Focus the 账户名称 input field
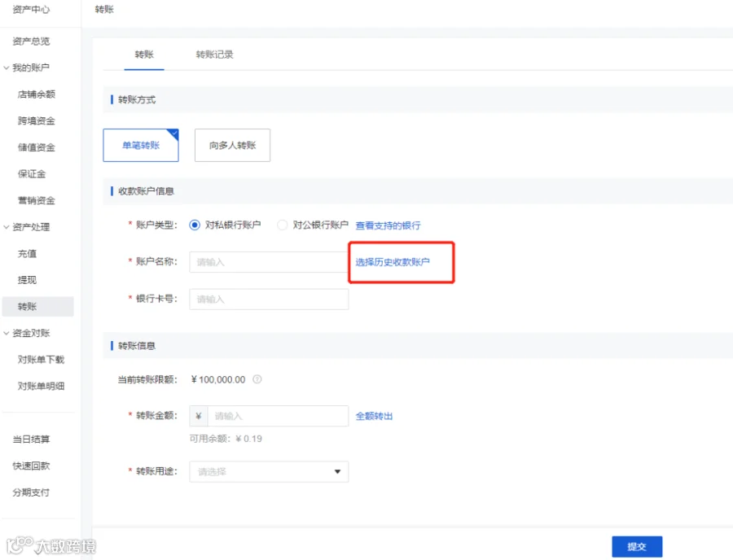This screenshot has height=560, width=733. (x=269, y=262)
